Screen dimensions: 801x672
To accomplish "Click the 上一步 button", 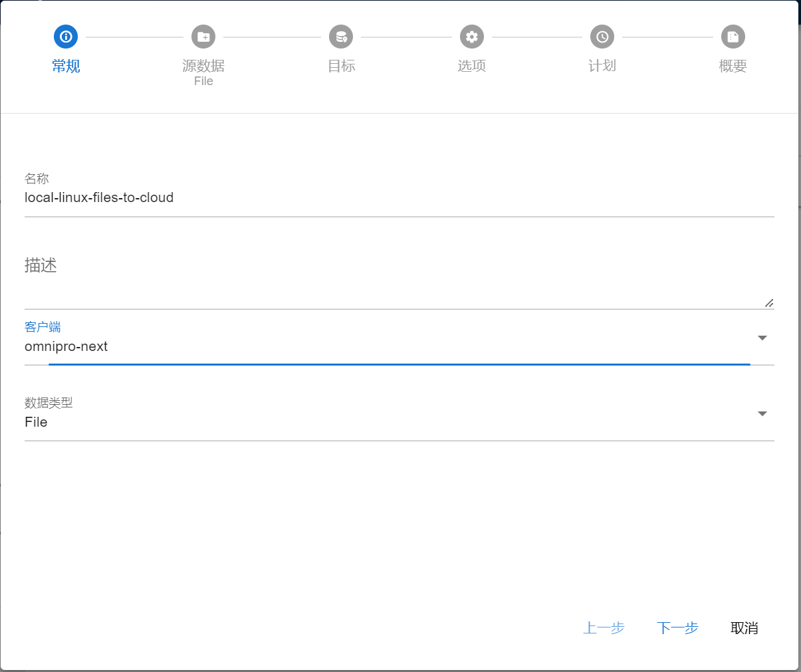I will click(604, 628).
